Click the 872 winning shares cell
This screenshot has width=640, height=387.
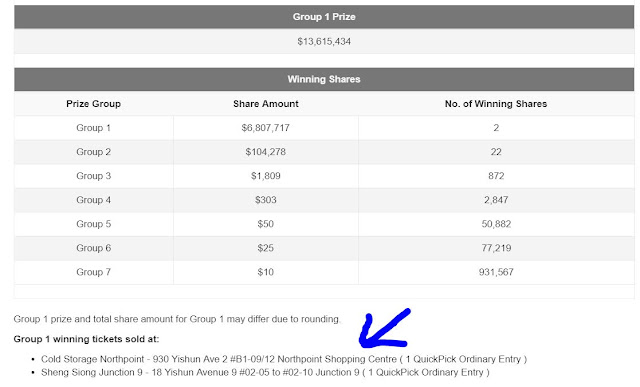496,176
